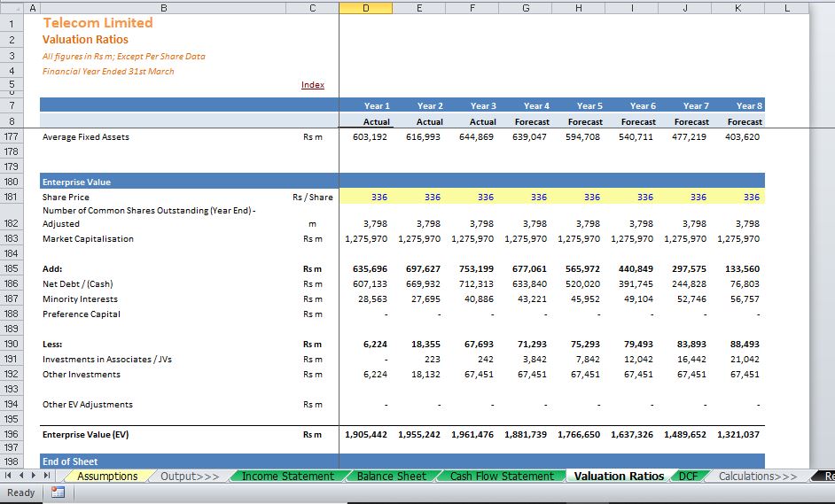Click the macro record icon in status bar

click(x=58, y=492)
